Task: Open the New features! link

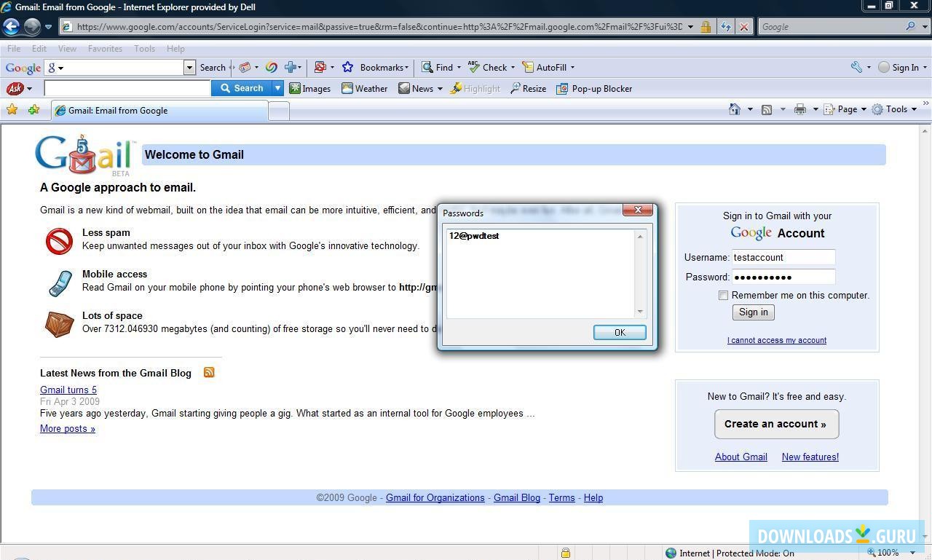Action: pyautogui.click(x=810, y=457)
